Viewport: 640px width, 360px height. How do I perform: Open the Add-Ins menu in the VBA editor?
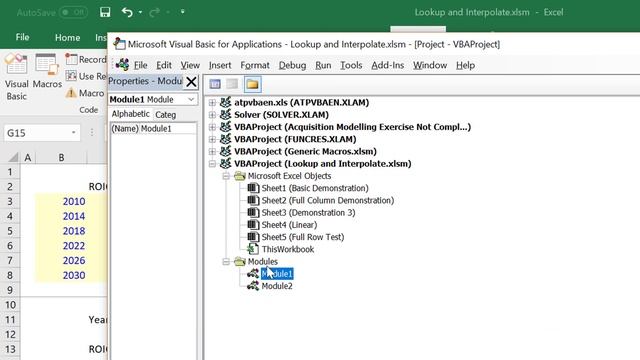click(x=387, y=65)
